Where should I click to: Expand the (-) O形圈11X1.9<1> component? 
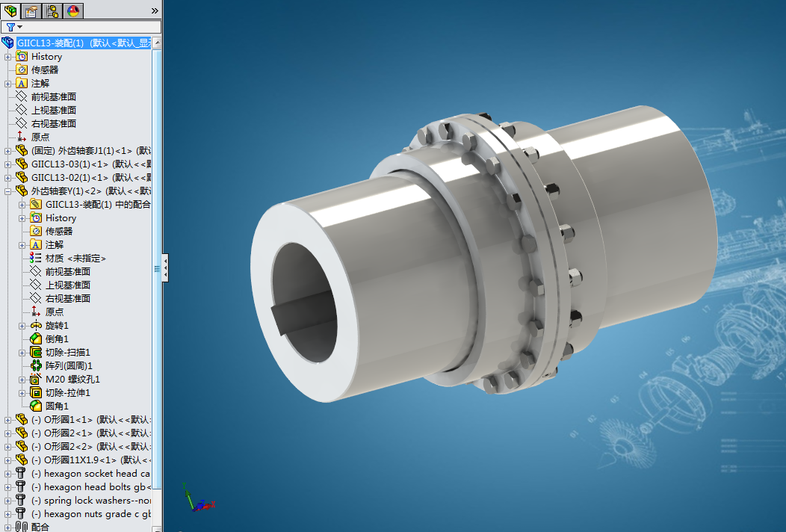point(7,461)
